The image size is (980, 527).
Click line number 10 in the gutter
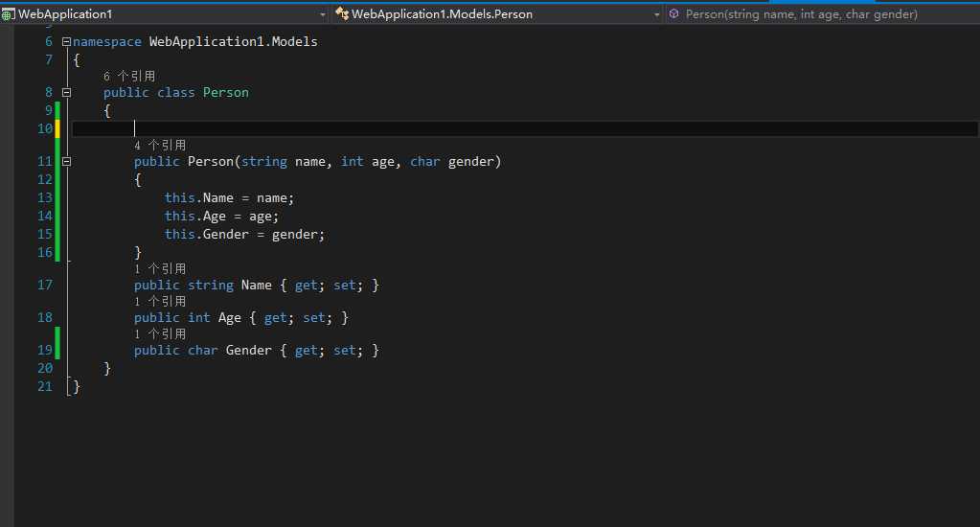coord(45,128)
